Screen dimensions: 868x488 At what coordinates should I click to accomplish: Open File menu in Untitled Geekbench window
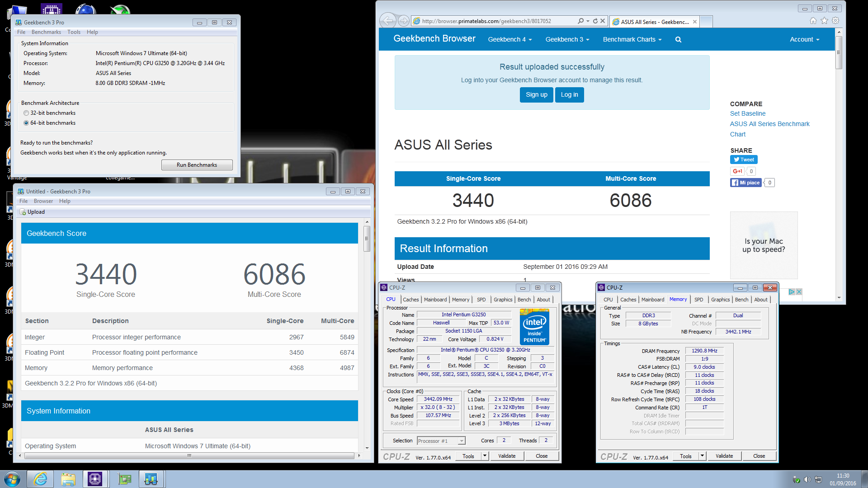click(24, 201)
